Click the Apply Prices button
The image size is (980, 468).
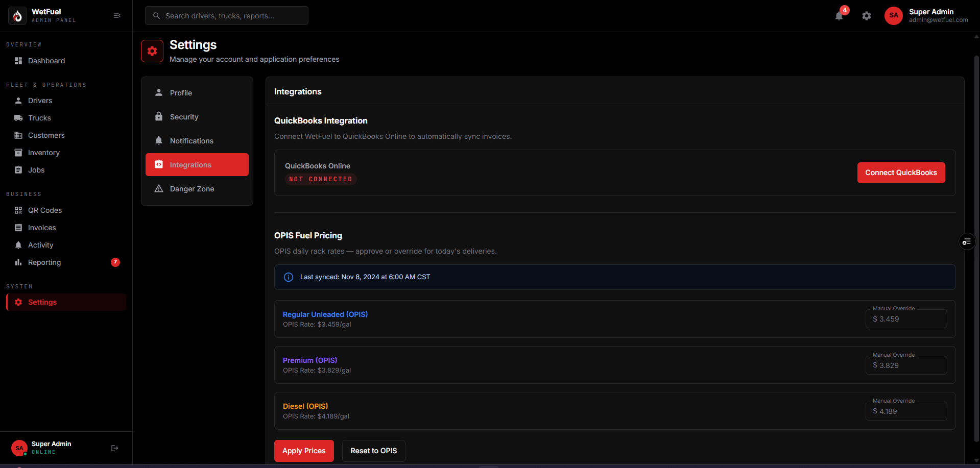(304, 451)
